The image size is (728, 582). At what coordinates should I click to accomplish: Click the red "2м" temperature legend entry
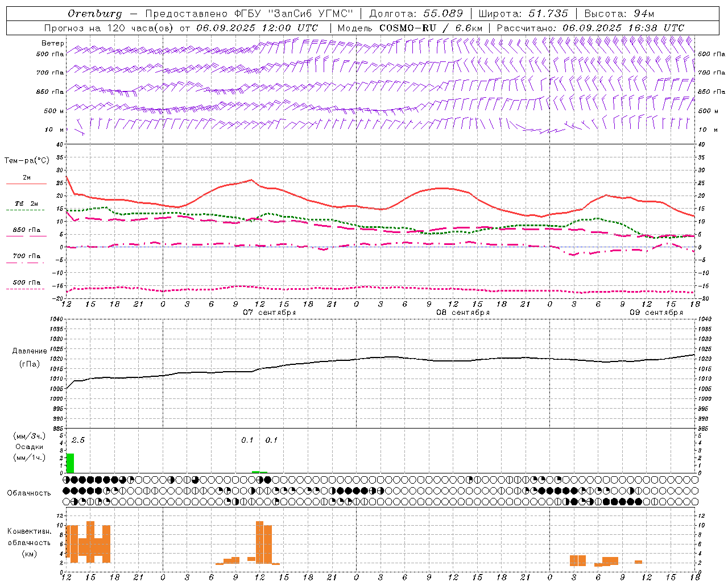(x=27, y=178)
